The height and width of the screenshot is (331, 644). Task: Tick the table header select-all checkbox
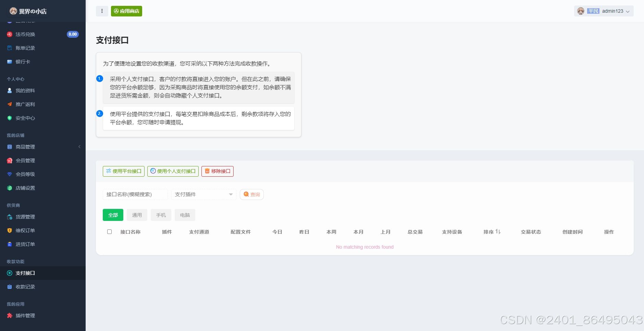pos(110,232)
